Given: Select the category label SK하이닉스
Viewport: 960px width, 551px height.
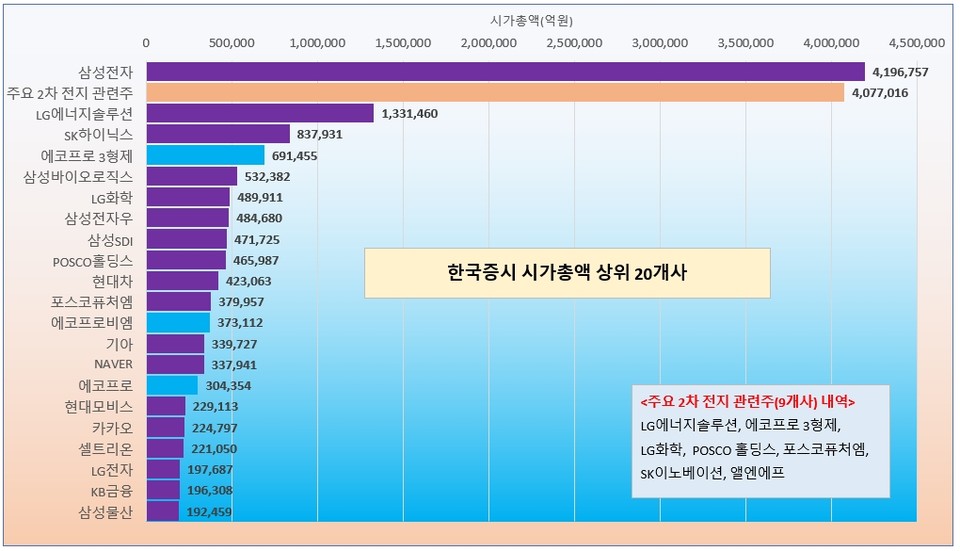Looking at the screenshot, I should 99,135.
